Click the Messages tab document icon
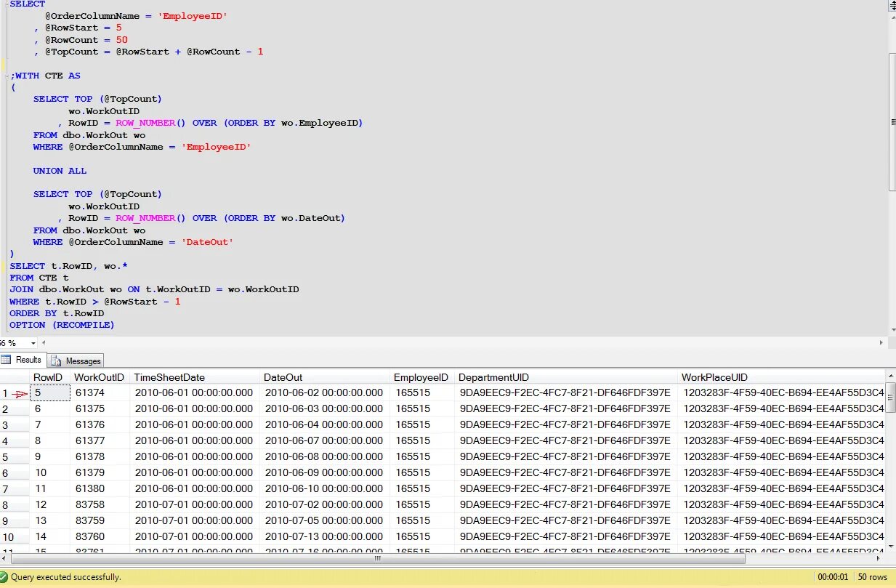Screen dimensions: 896x588 point(56,361)
